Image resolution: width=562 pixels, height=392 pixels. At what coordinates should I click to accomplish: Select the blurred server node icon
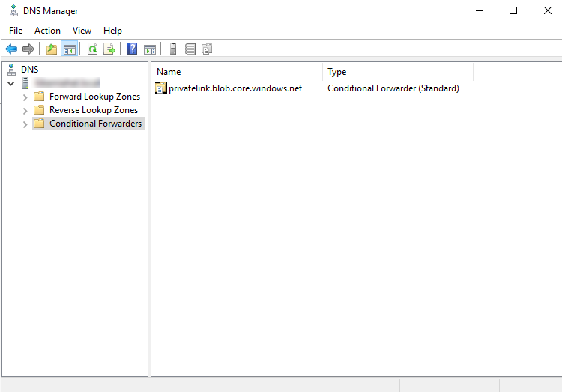(x=25, y=83)
